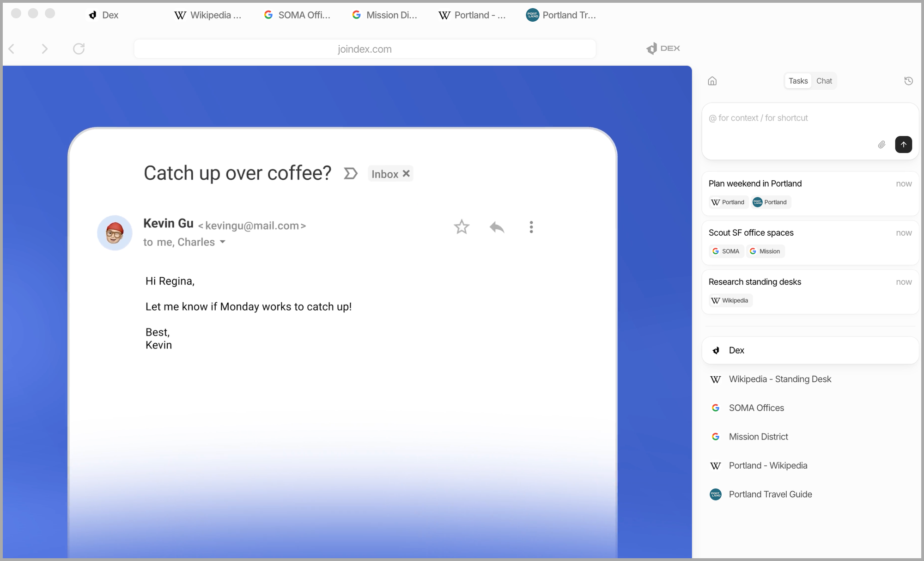The height and width of the screenshot is (561, 924).
Task: Click the DEX logo in toolbar
Action: pyautogui.click(x=663, y=49)
